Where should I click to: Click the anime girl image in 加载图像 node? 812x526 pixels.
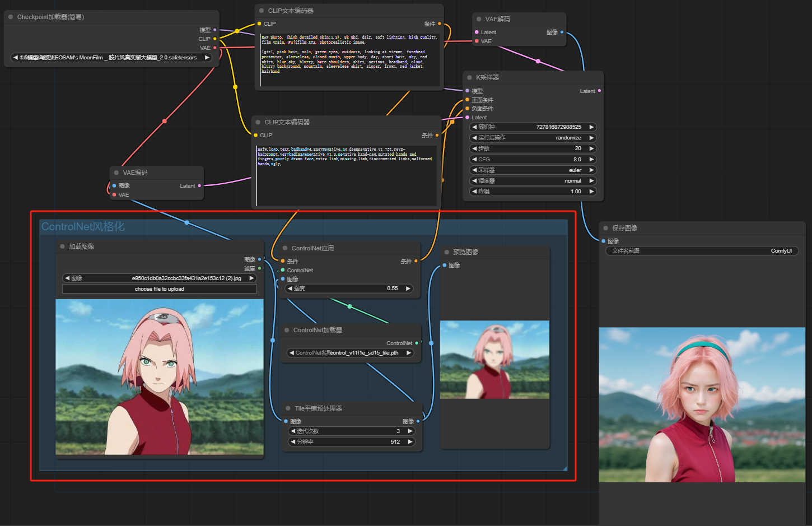[x=160, y=377]
